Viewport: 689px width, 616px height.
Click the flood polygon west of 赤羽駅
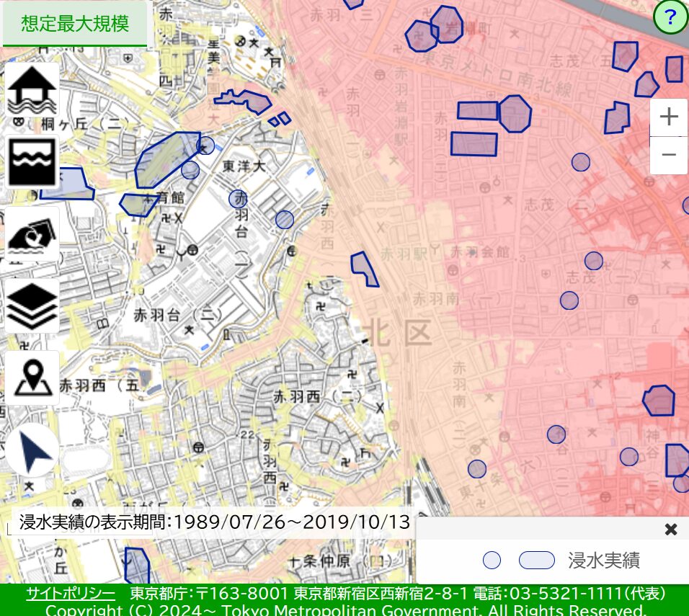coord(364,269)
